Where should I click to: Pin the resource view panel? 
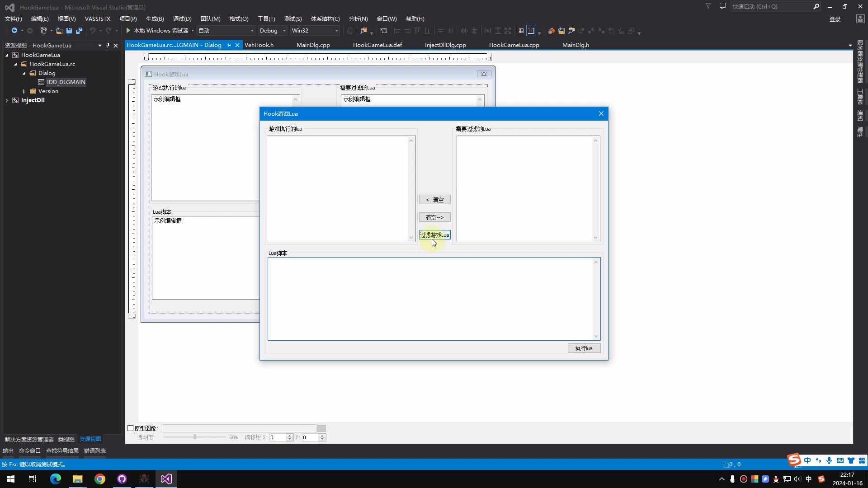point(108,45)
